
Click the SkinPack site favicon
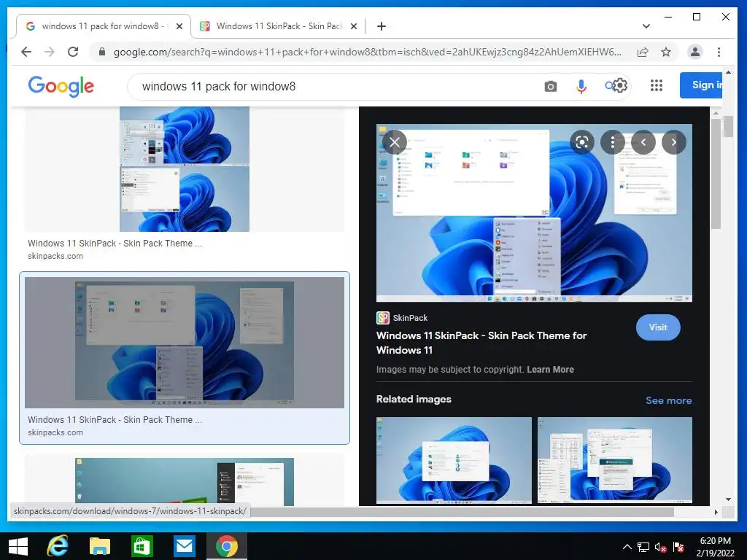click(x=382, y=318)
